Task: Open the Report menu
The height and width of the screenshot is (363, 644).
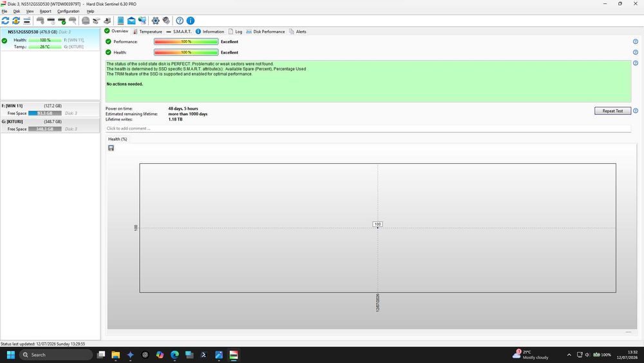Action: coord(46,11)
